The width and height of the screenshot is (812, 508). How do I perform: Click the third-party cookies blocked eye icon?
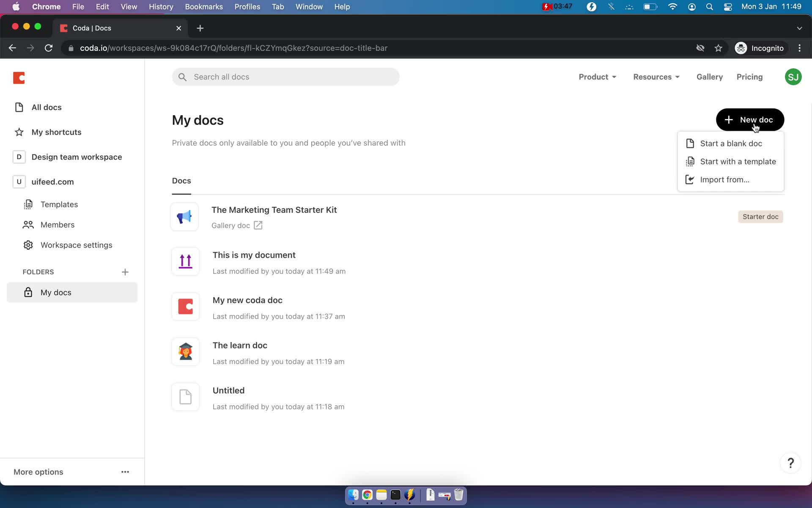pyautogui.click(x=700, y=48)
